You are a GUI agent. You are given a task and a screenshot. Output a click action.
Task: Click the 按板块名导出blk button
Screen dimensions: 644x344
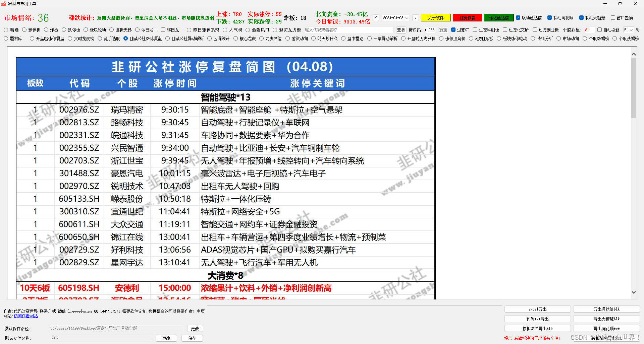click(537, 329)
